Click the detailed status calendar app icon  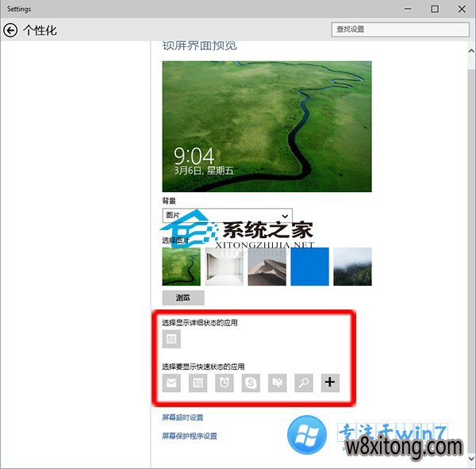tap(171, 340)
